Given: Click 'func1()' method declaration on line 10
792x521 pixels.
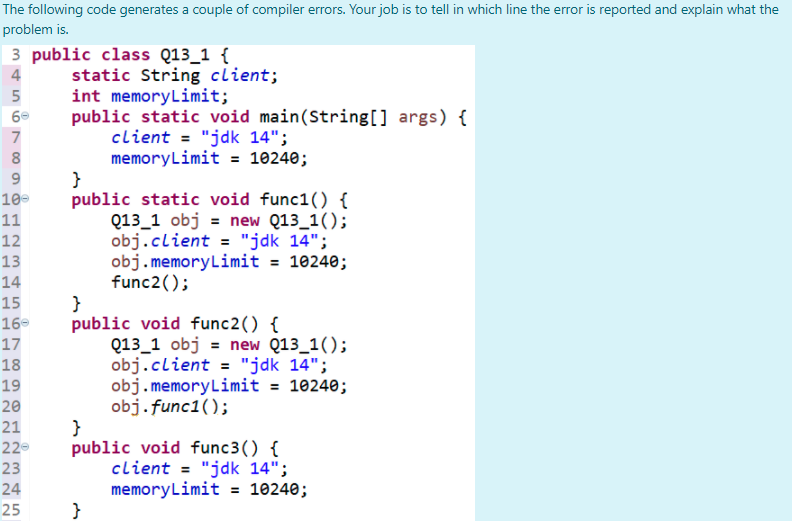Looking at the screenshot, I should tap(294, 200).
